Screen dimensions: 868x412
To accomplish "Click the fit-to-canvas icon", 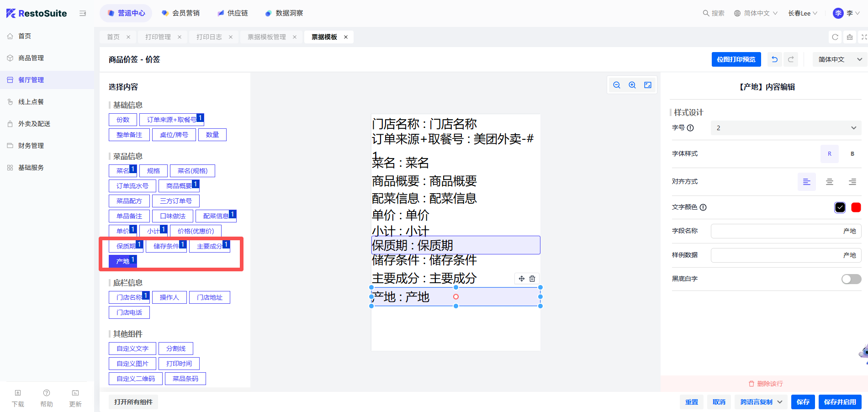I will pos(648,85).
